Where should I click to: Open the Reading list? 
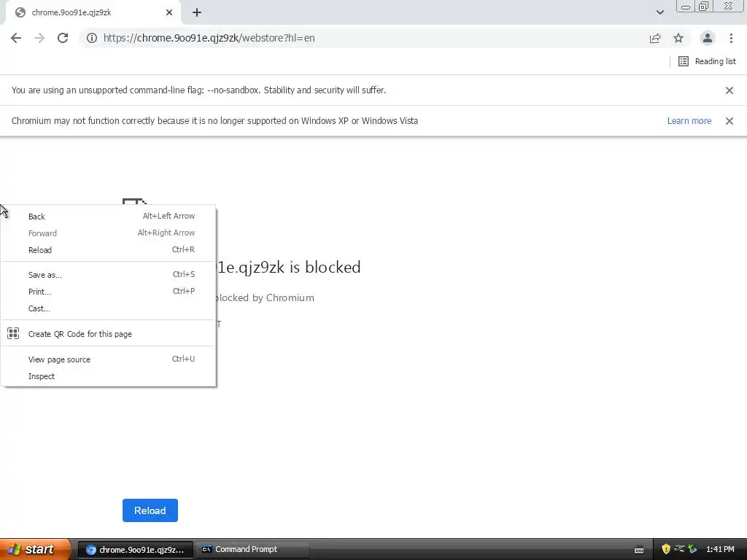click(x=707, y=61)
